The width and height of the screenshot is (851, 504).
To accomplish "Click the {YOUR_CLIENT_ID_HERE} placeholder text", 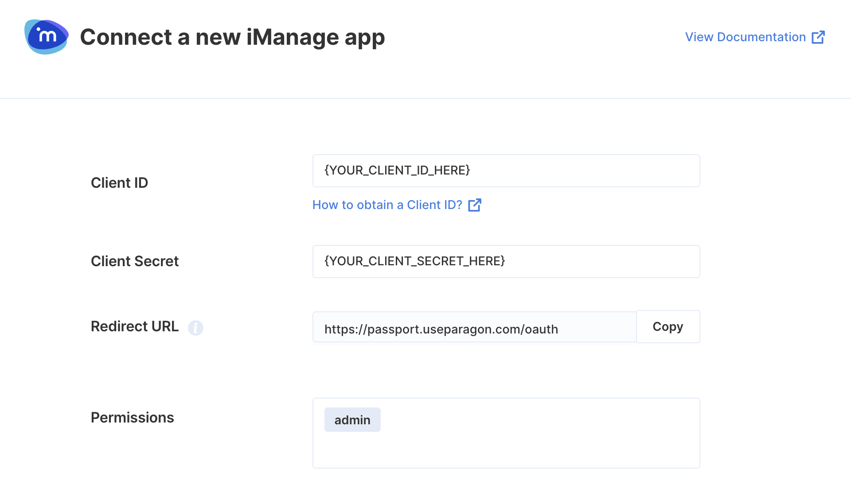I will tap(397, 171).
